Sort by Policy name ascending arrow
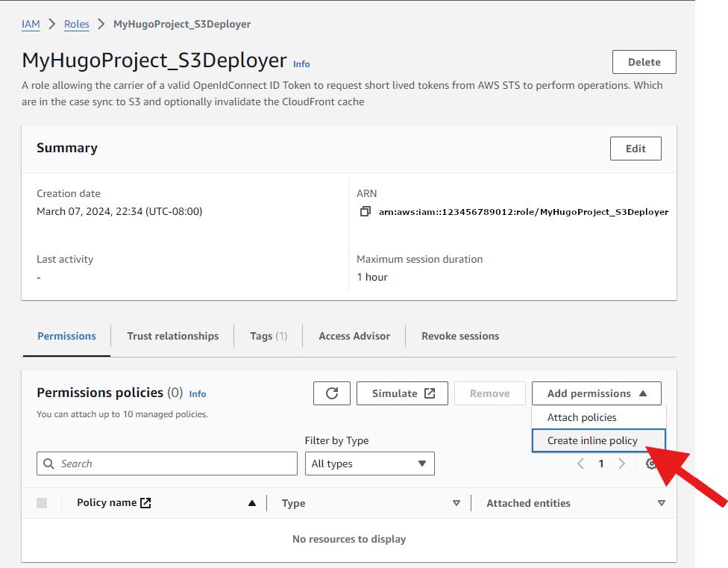 coord(252,503)
